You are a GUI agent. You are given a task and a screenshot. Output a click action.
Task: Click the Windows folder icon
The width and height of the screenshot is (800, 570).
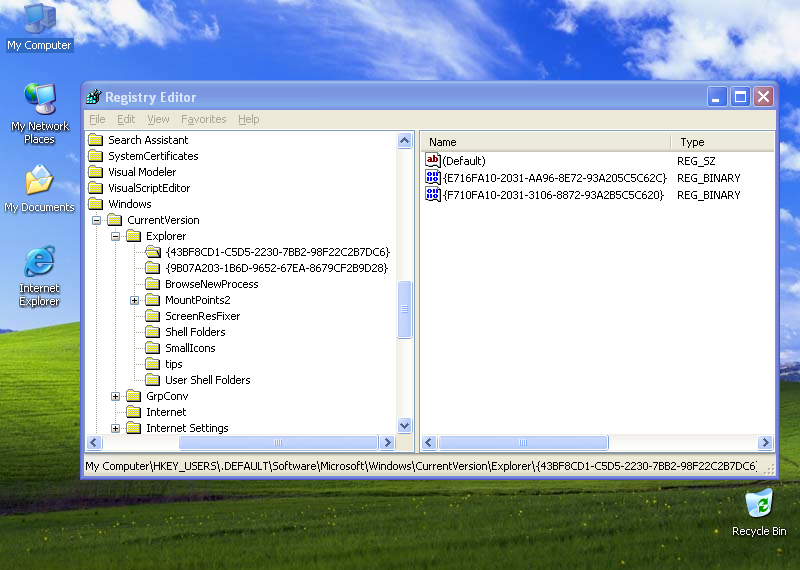95,204
